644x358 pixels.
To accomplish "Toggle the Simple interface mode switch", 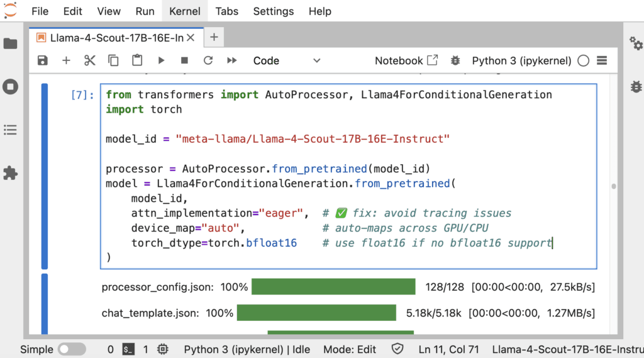I will click(x=72, y=349).
